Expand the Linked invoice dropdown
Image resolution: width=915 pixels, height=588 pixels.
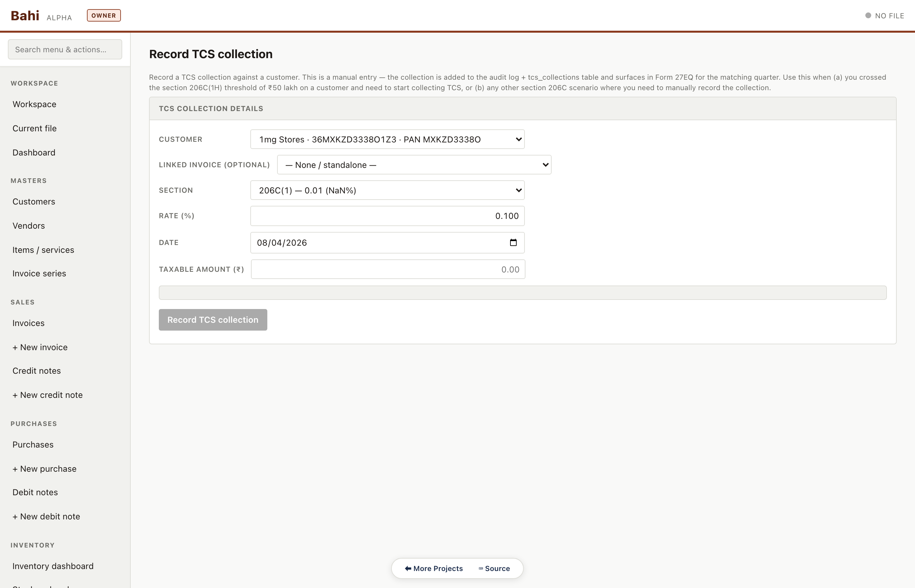click(414, 165)
